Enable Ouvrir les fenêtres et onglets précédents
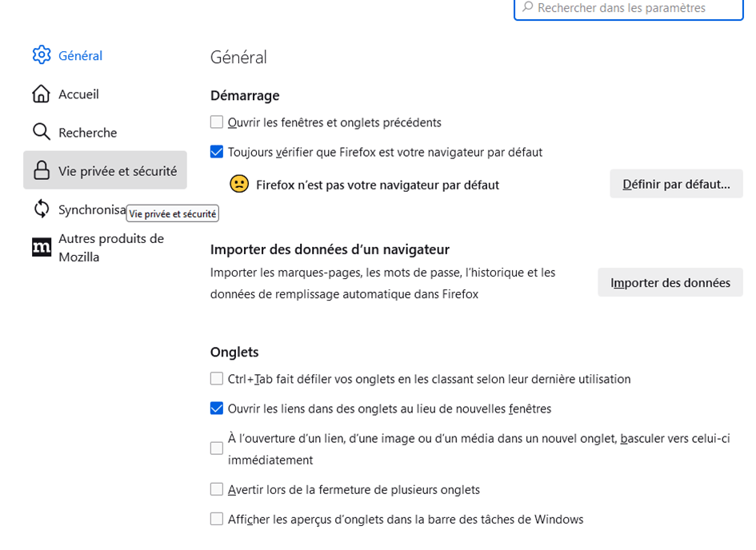Viewport: 756px width, 550px height. coord(217,122)
